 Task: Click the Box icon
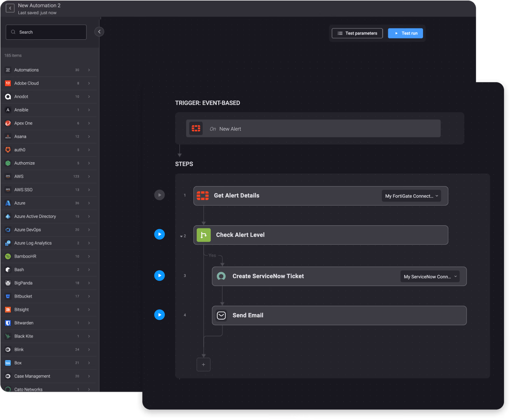click(8, 363)
